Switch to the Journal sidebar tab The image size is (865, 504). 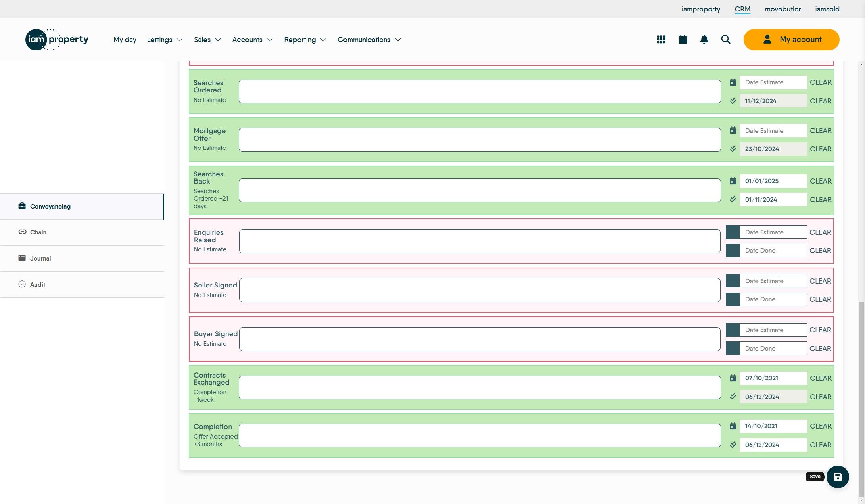coord(40,259)
